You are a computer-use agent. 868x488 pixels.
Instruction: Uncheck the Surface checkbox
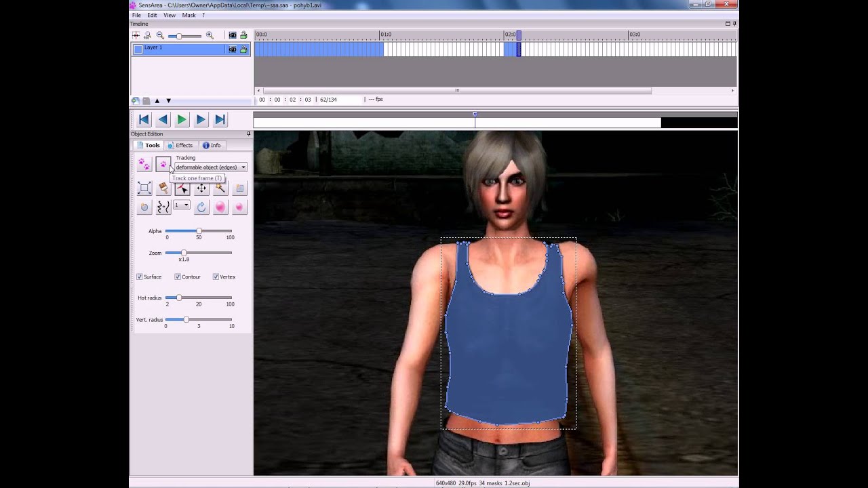click(x=140, y=277)
